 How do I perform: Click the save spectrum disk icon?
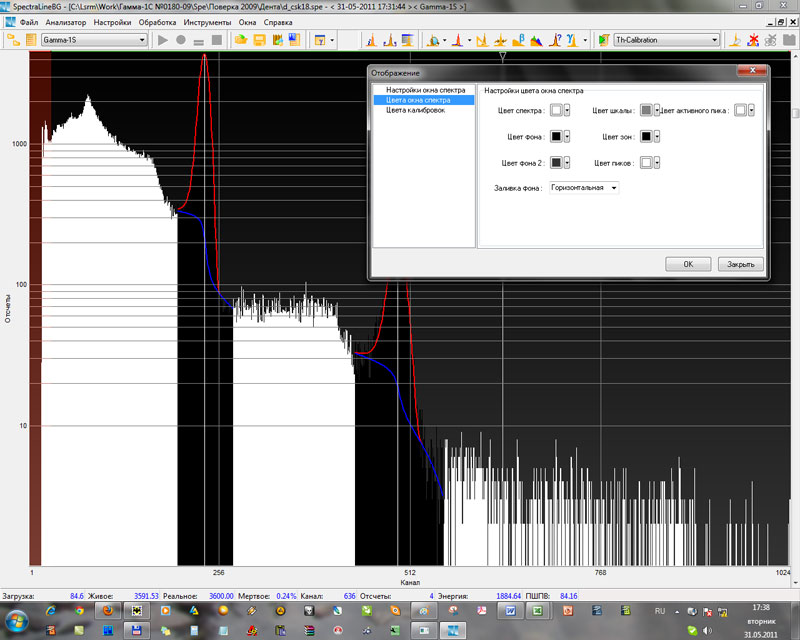(259, 40)
